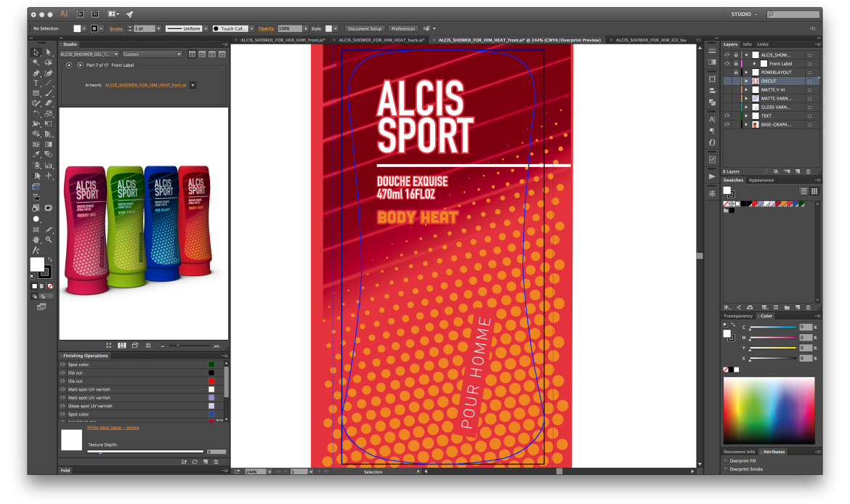
Task: Select the Rectangle tool
Action: (x=36, y=93)
